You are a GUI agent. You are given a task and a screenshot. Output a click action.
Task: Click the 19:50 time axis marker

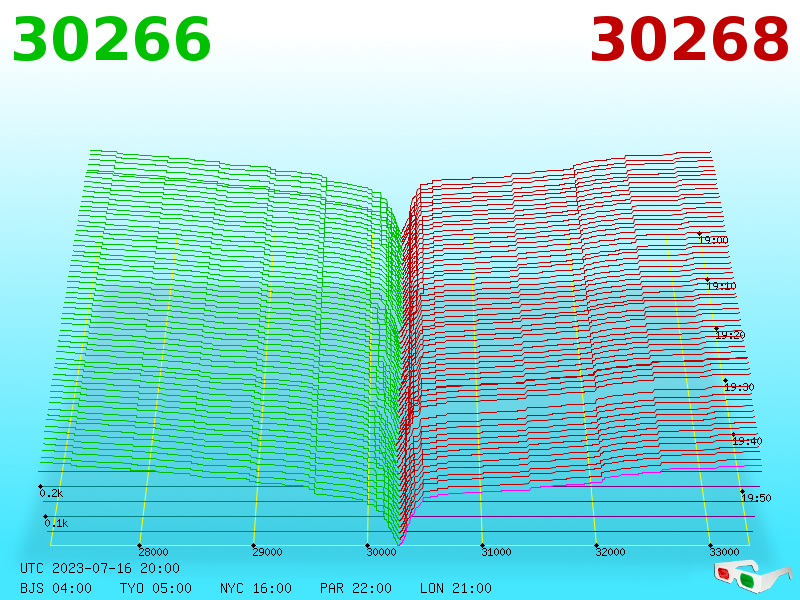coord(756,498)
